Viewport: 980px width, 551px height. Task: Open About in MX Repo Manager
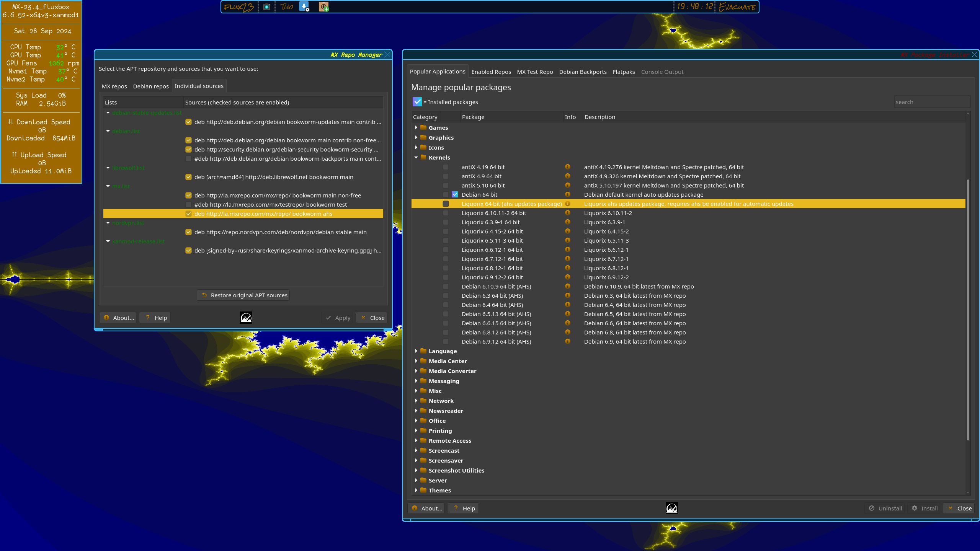click(118, 318)
